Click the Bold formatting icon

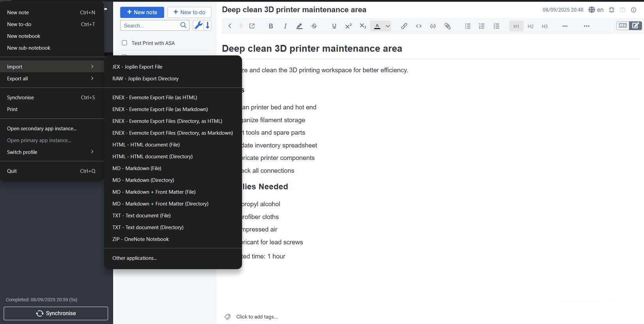[270, 26]
